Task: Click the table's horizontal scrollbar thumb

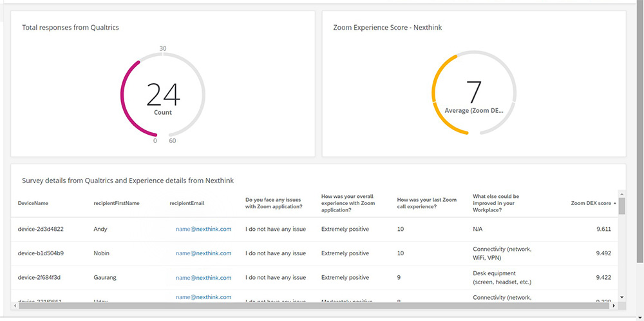Action: (314, 306)
